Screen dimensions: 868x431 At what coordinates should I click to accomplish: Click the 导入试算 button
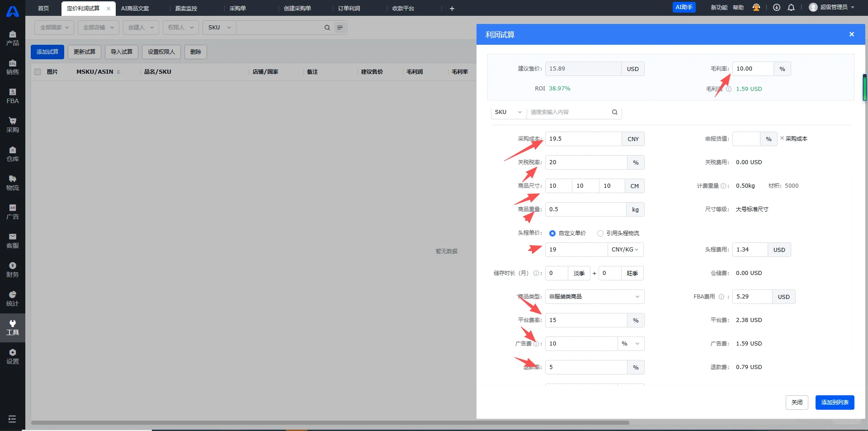[x=122, y=52]
